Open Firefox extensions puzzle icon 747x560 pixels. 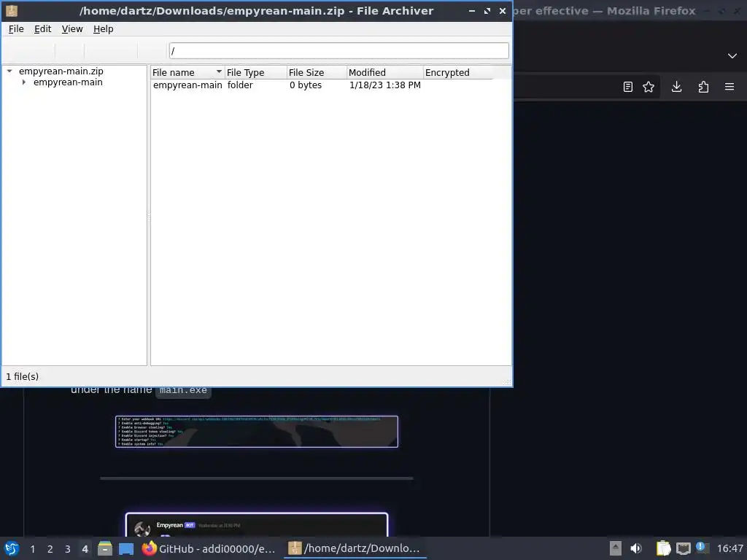coord(703,87)
